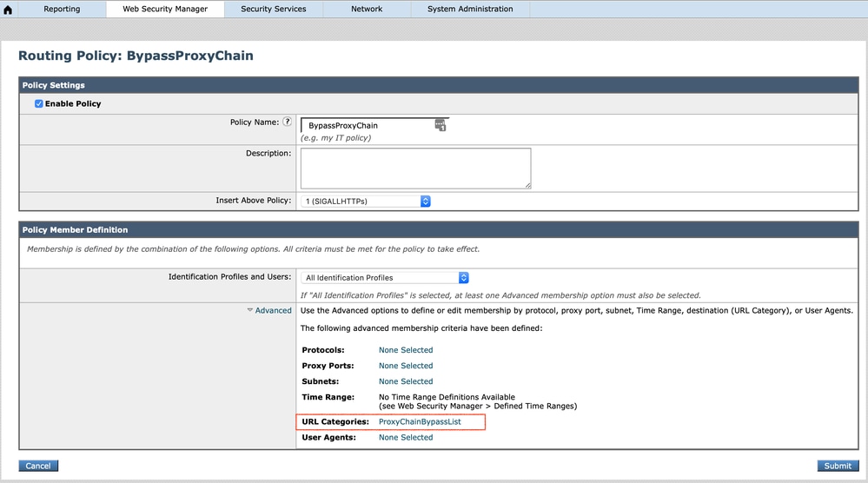Screen dimensions: 868x483
Task: Click the Submit button
Action: coord(838,466)
